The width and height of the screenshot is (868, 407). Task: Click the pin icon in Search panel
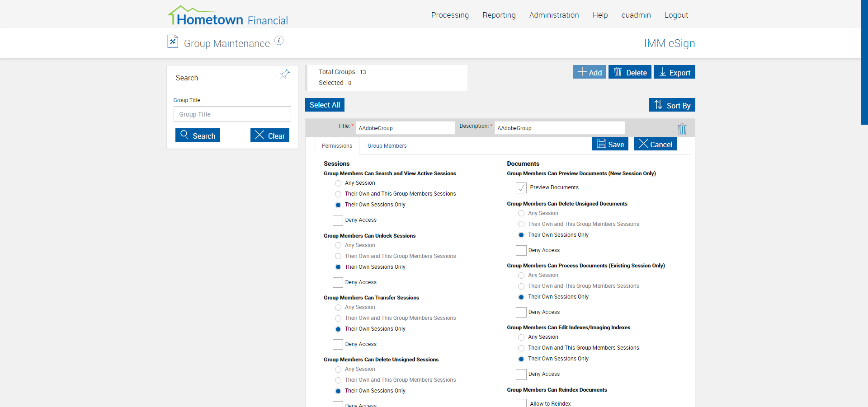pyautogui.click(x=284, y=74)
